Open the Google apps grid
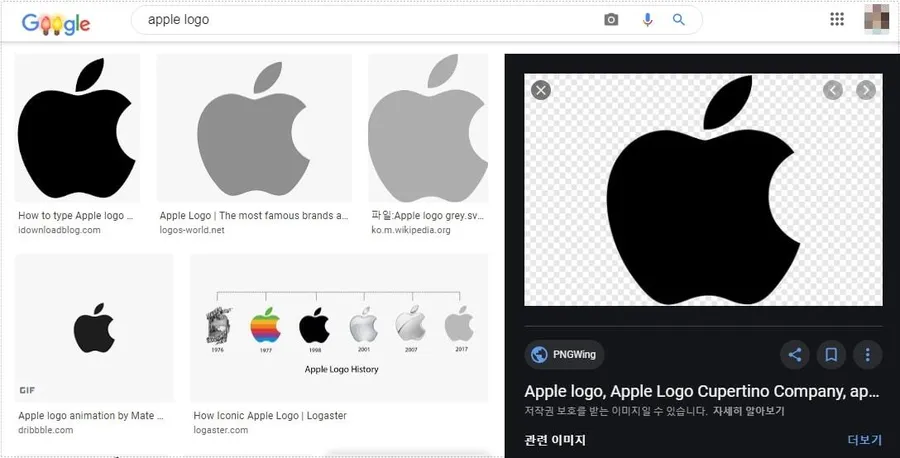The width and height of the screenshot is (900, 458). point(837,19)
